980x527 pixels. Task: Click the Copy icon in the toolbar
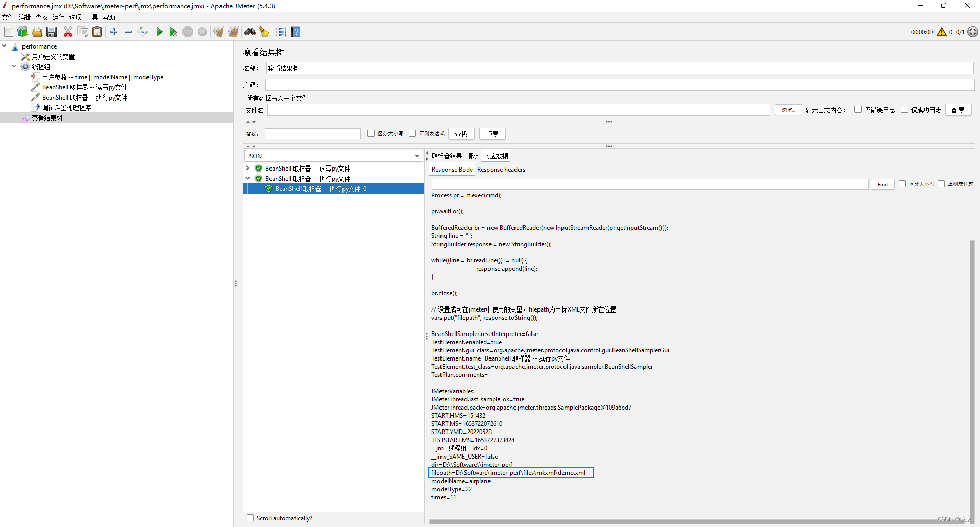click(x=83, y=32)
